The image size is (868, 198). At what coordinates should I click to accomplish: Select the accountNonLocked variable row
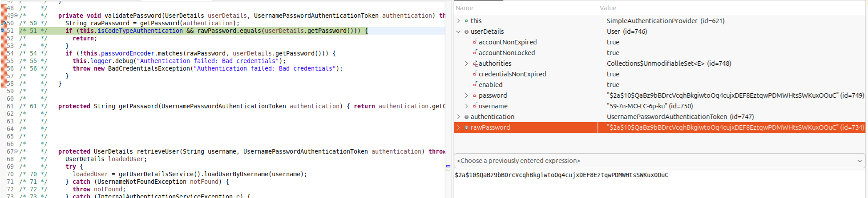pos(506,53)
